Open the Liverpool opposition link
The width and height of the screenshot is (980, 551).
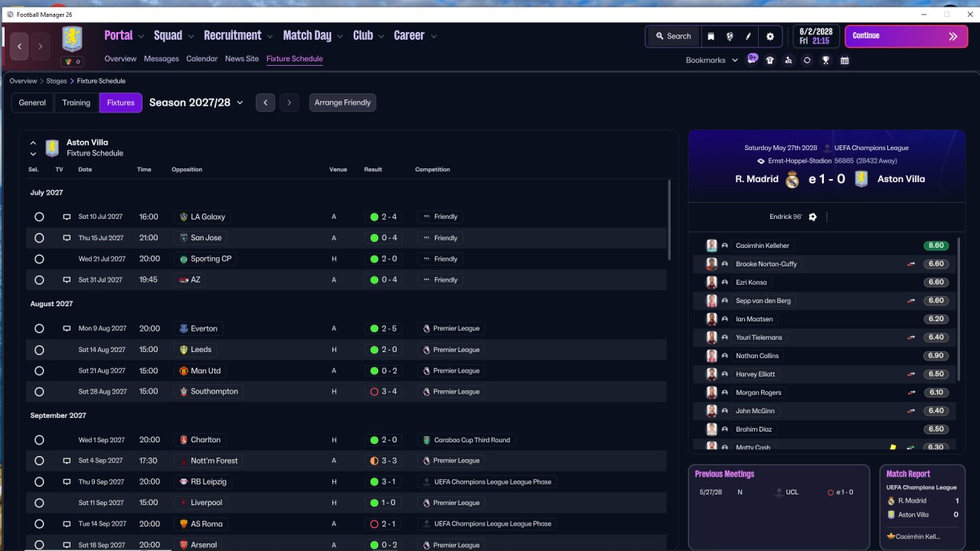(x=201, y=503)
